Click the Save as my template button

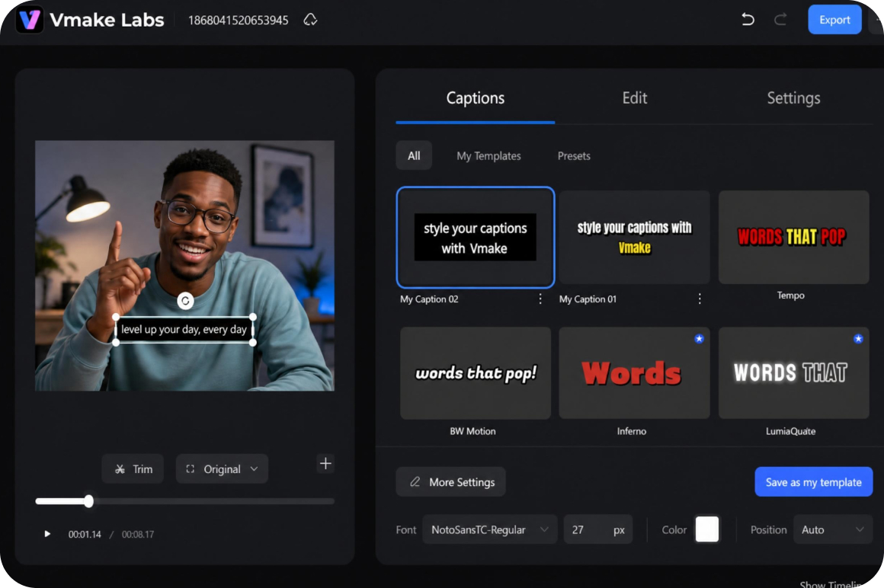click(x=814, y=482)
